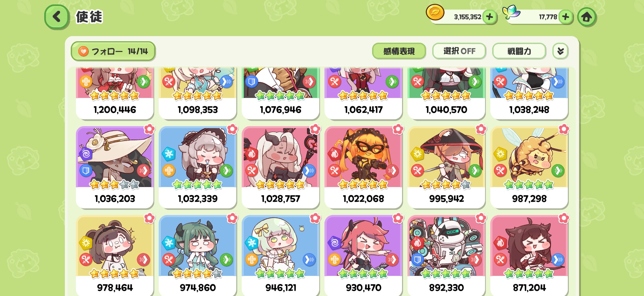The width and height of the screenshot is (644, 296).
Task: Toggle the 選択 OFF selection mode
Action: click(x=459, y=51)
